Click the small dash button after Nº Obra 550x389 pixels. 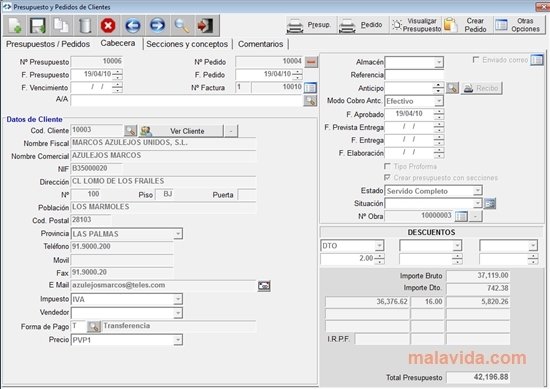(476, 216)
